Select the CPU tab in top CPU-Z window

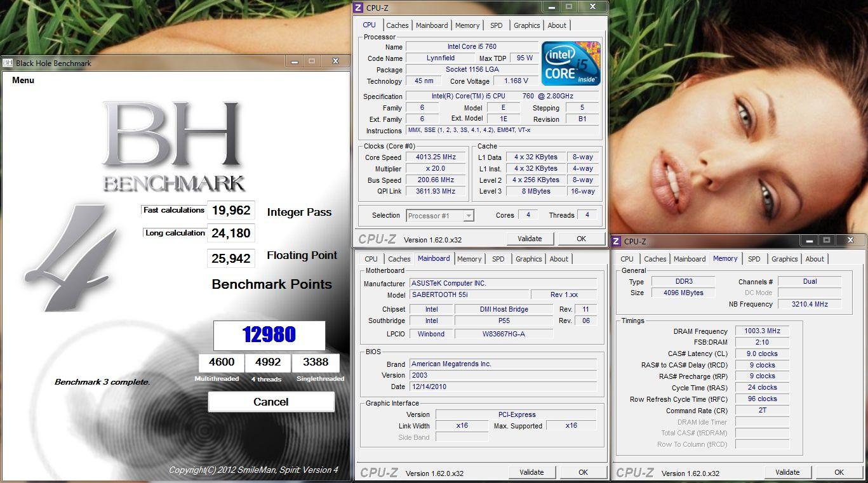tap(369, 25)
